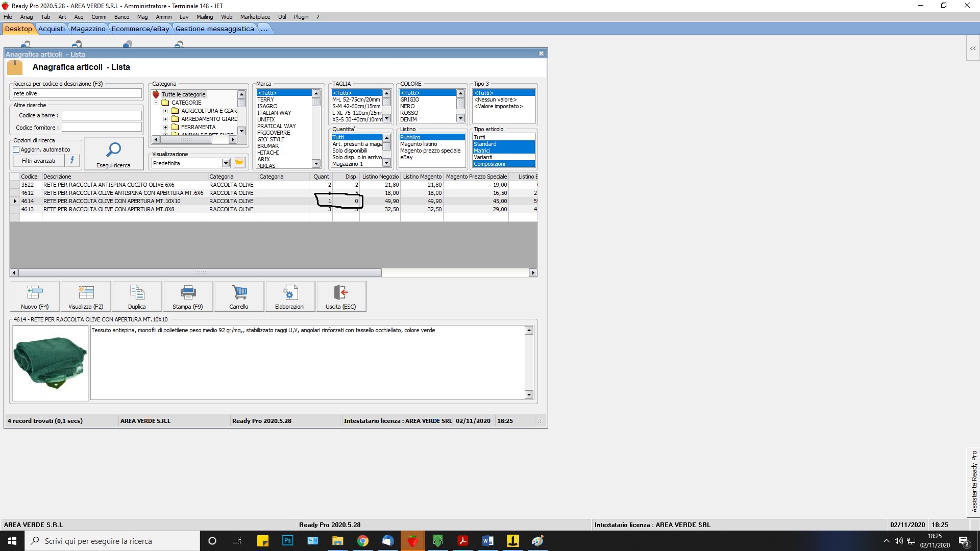Click the Codice a barre field
The image size is (980, 551).
coord(102,115)
